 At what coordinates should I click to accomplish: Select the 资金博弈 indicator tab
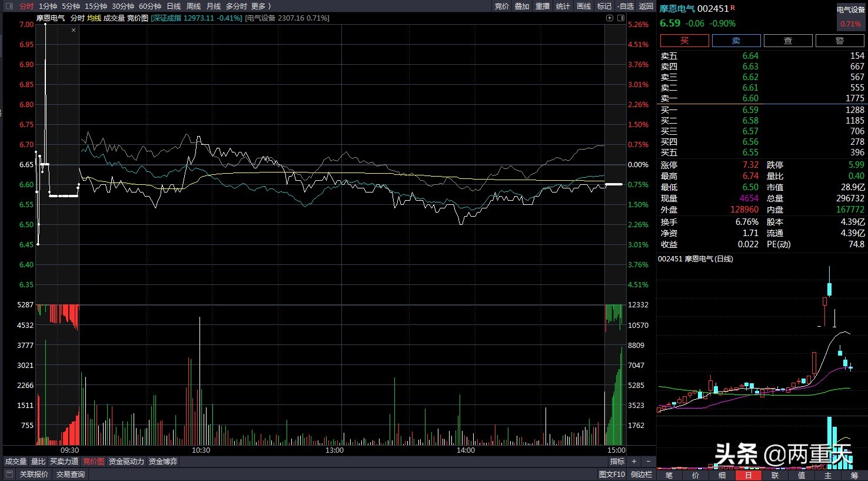(x=163, y=462)
